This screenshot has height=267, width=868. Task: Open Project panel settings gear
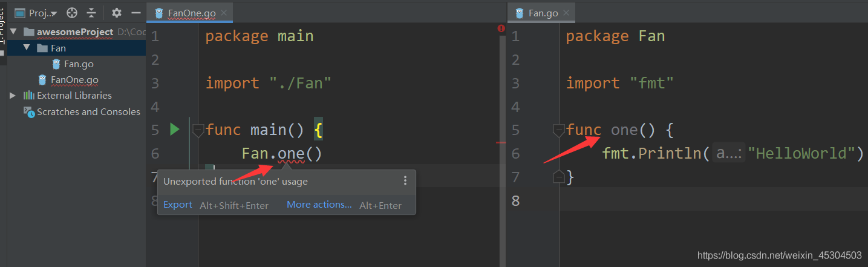coord(117,13)
